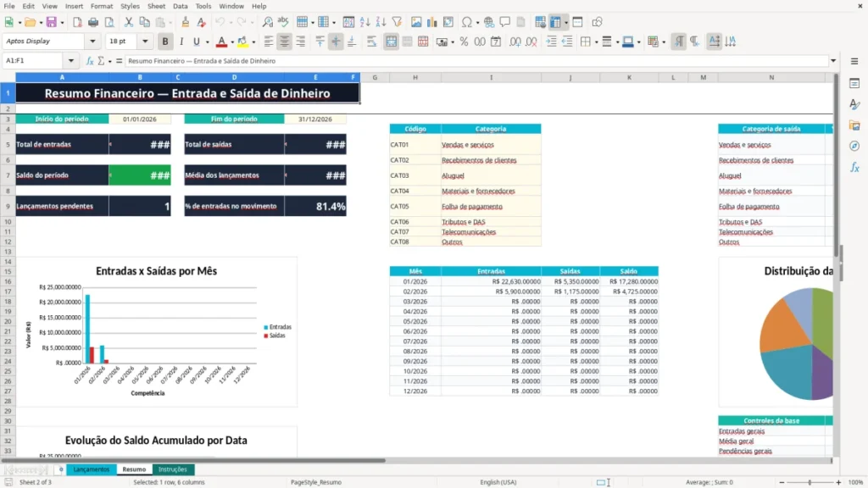This screenshot has width=868, height=488.
Task: Open the Function Wizard
Action: [x=90, y=61]
